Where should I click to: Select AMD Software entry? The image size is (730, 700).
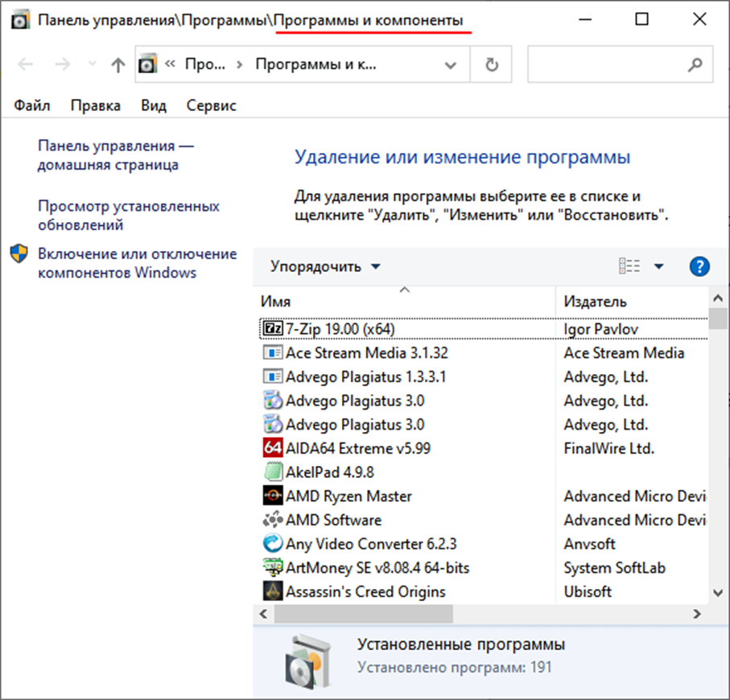point(333,520)
